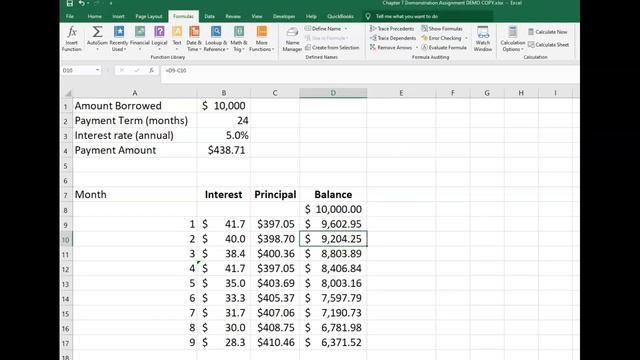Open the Financial functions library

coord(140,39)
